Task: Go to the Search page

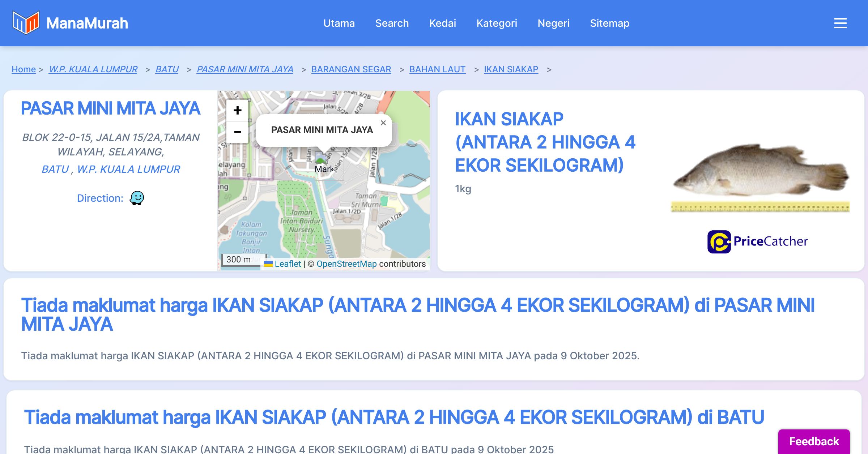Action: point(392,23)
